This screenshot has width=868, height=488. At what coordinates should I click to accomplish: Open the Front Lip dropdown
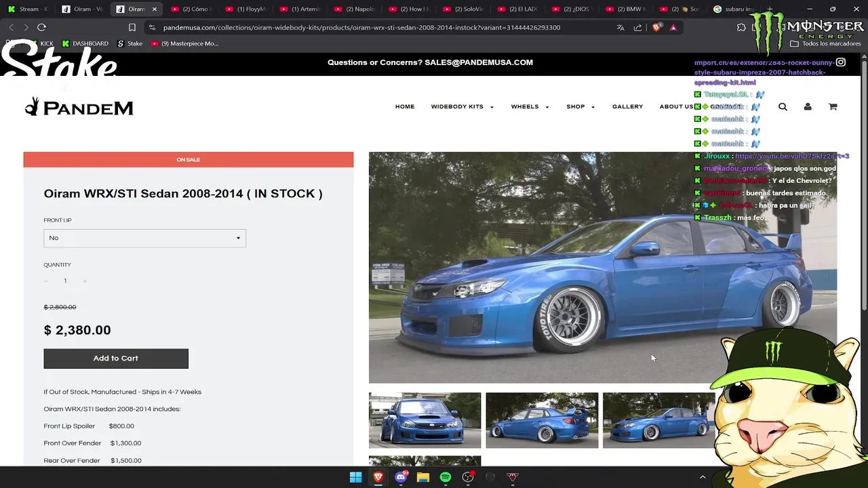[144, 238]
